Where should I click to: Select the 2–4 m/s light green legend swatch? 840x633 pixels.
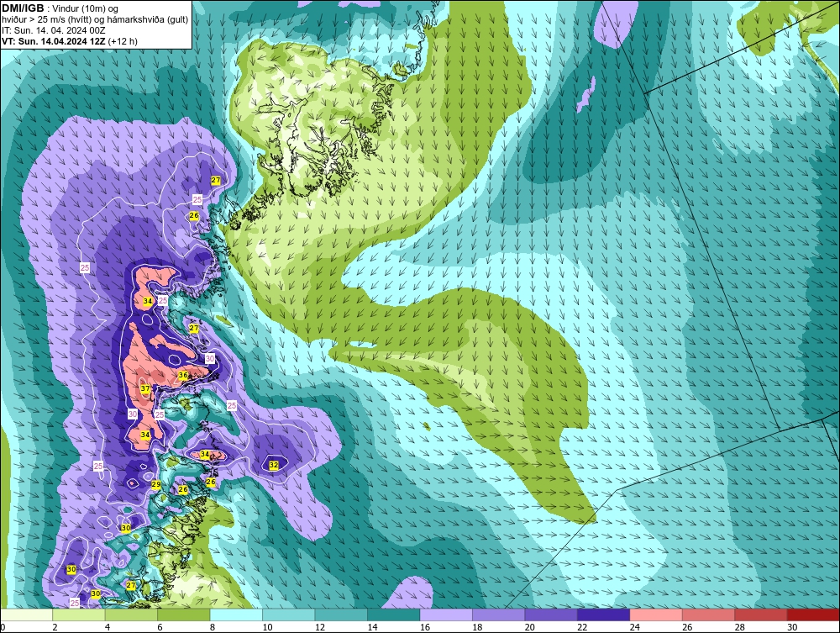[79, 615]
